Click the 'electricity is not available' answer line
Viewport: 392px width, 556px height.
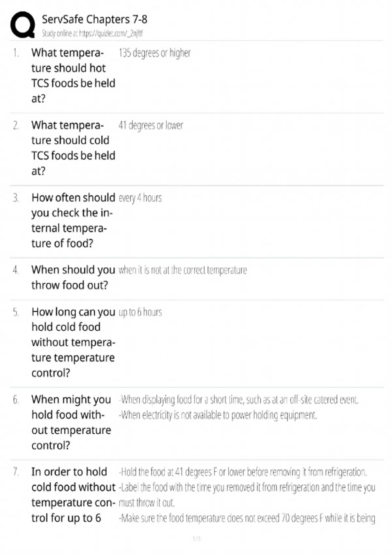point(218,415)
